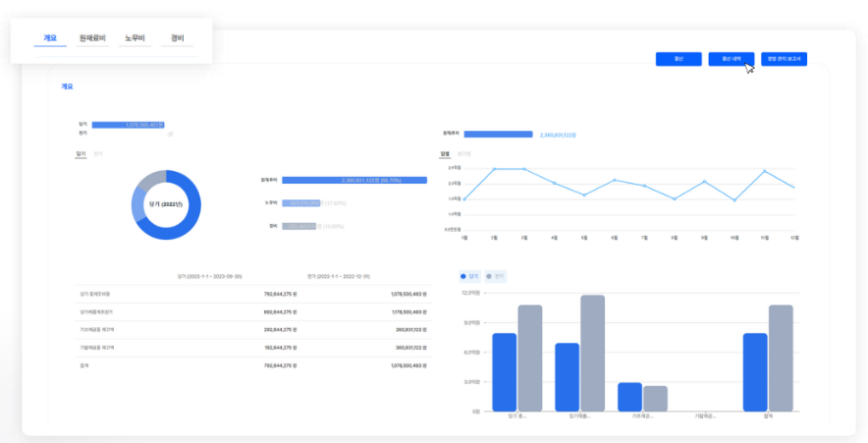Open the 경비 tab
868x443 pixels.
pos(178,39)
